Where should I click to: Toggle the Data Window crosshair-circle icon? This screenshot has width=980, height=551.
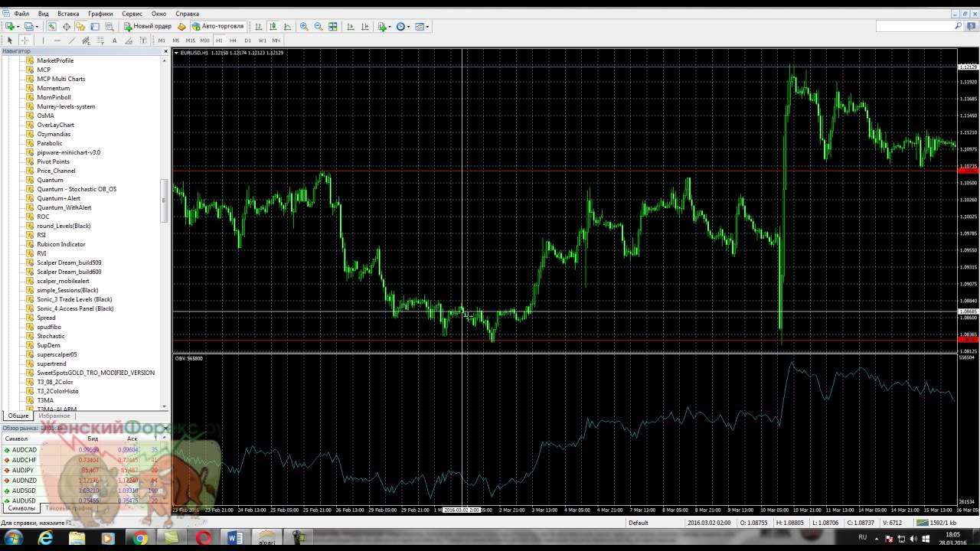[67, 26]
